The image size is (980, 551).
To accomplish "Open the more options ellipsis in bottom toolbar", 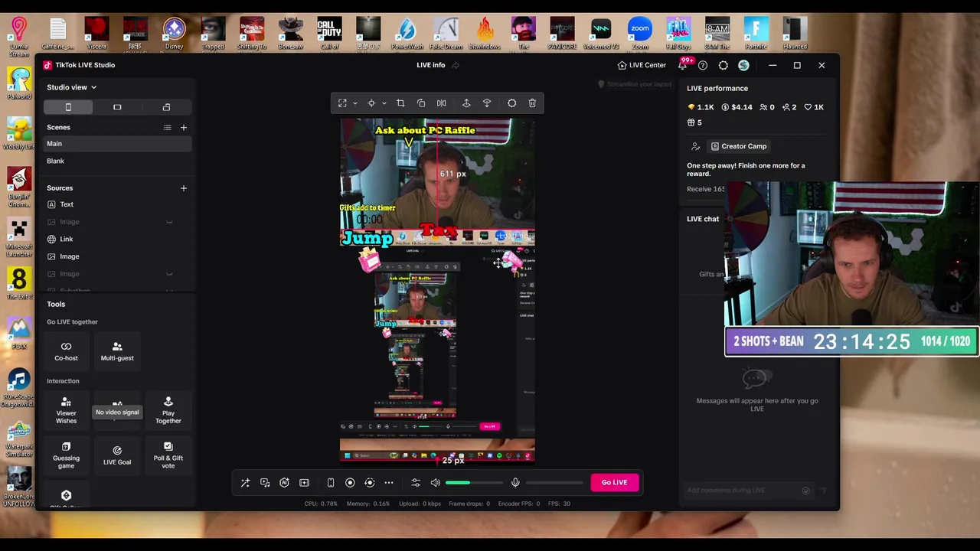I will [389, 483].
